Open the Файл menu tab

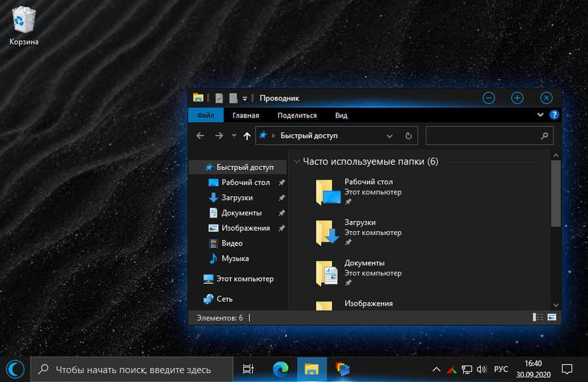coord(206,116)
